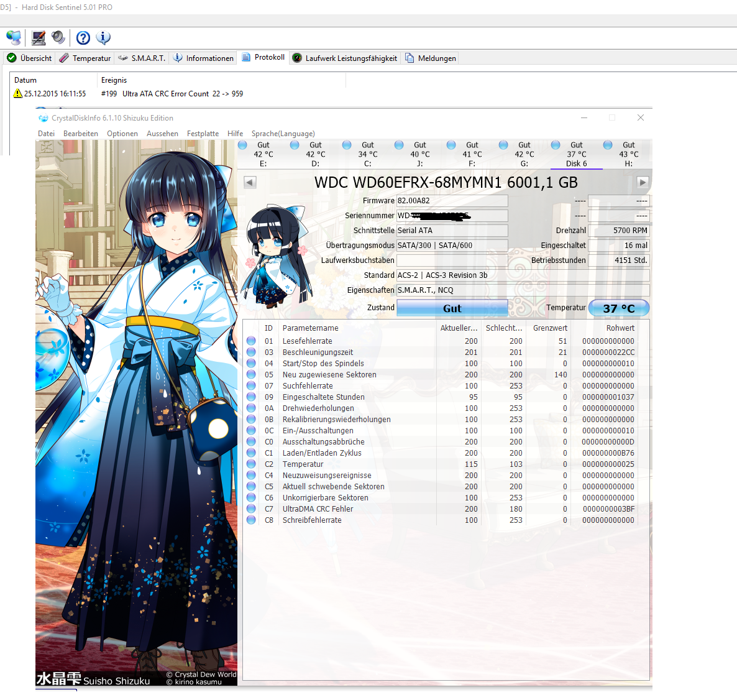Click the blue info bubble toolbar icon
Image resolution: width=737 pixels, height=700 pixels.
(x=103, y=37)
